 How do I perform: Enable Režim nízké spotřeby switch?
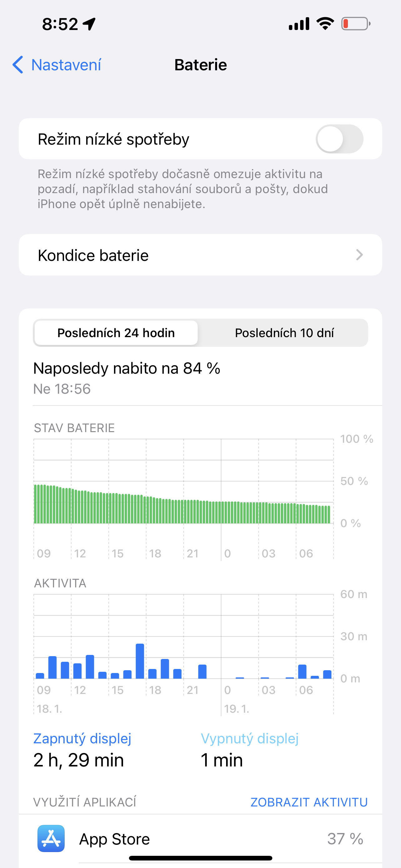tap(339, 139)
